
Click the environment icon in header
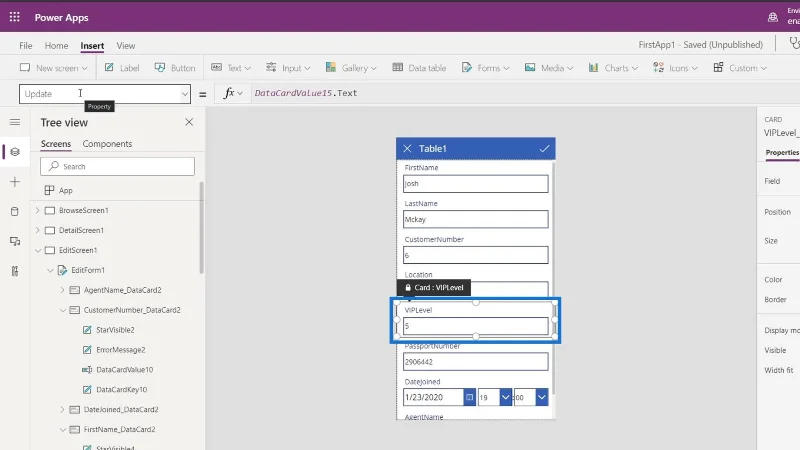[773, 17]
